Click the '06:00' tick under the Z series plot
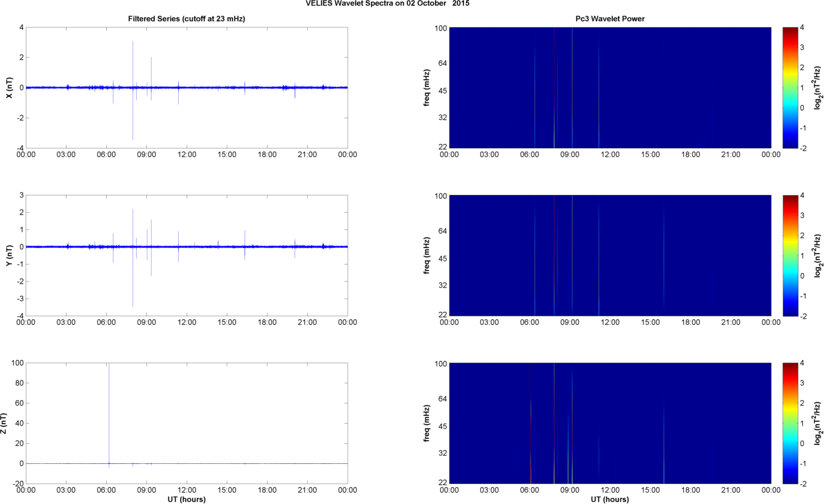This screenshot has width=824, height=504. 106,490
